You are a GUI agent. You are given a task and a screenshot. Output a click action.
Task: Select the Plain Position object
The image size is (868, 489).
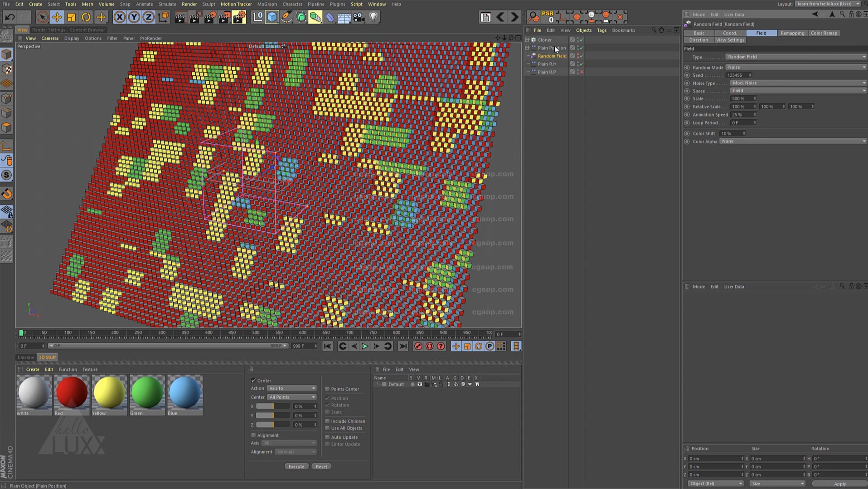[552, 48]
